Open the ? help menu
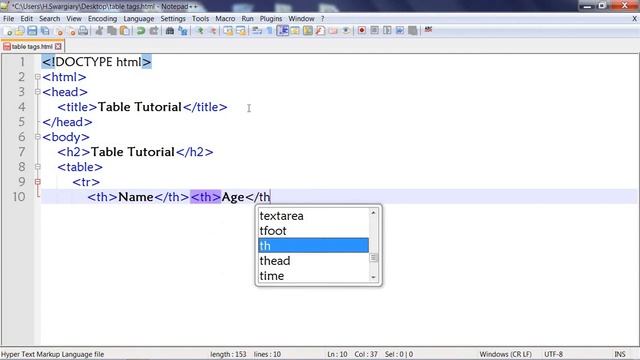 tap(322, 19)
